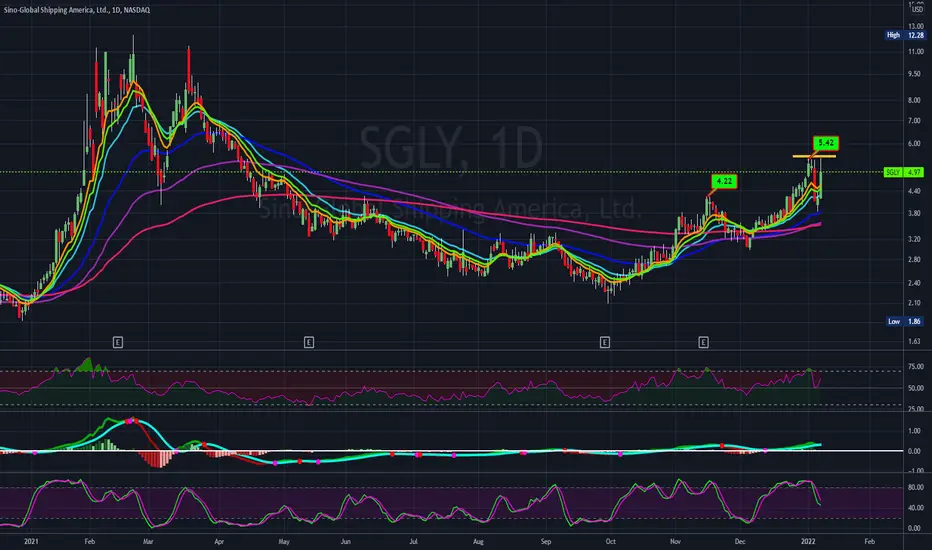Click the 8.00 value on the price scale

coord(914,100)
